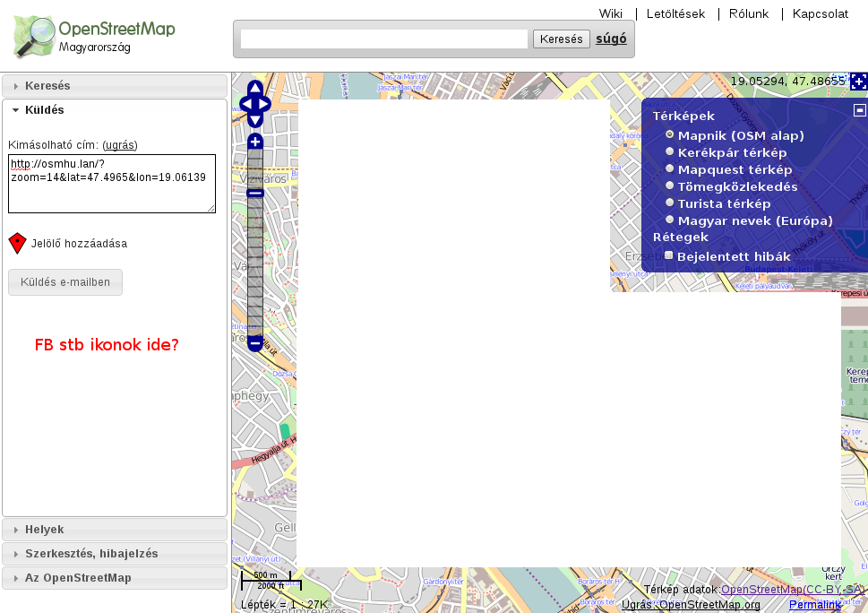Click the OpenStreetMap Magyarország logo
The width and height of the screenshot is (868, 613).
[94, 37]
